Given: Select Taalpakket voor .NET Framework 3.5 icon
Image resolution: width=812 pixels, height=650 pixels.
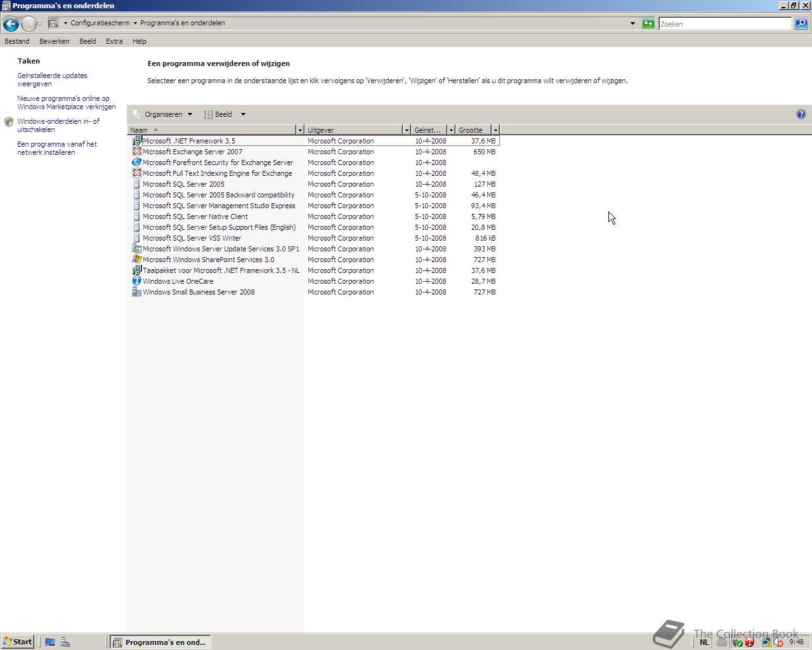Looking at the screenshot, I should click(136, 270).
